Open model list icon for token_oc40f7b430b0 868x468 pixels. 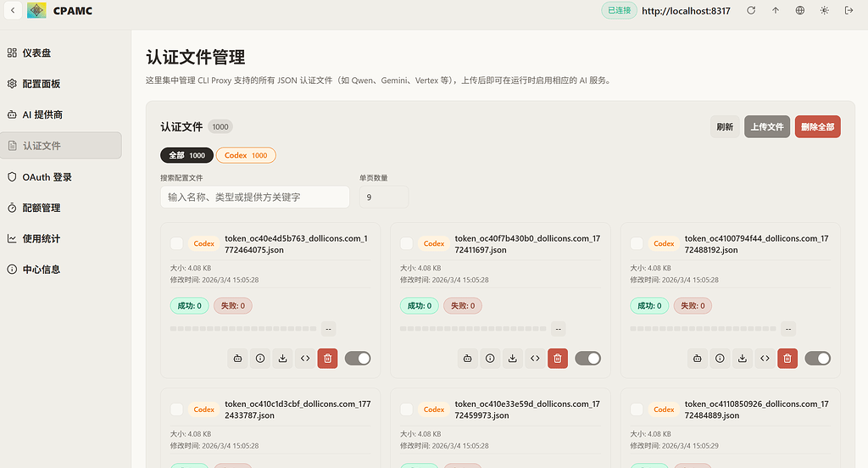pyautogui.click(x=468, y=359)
